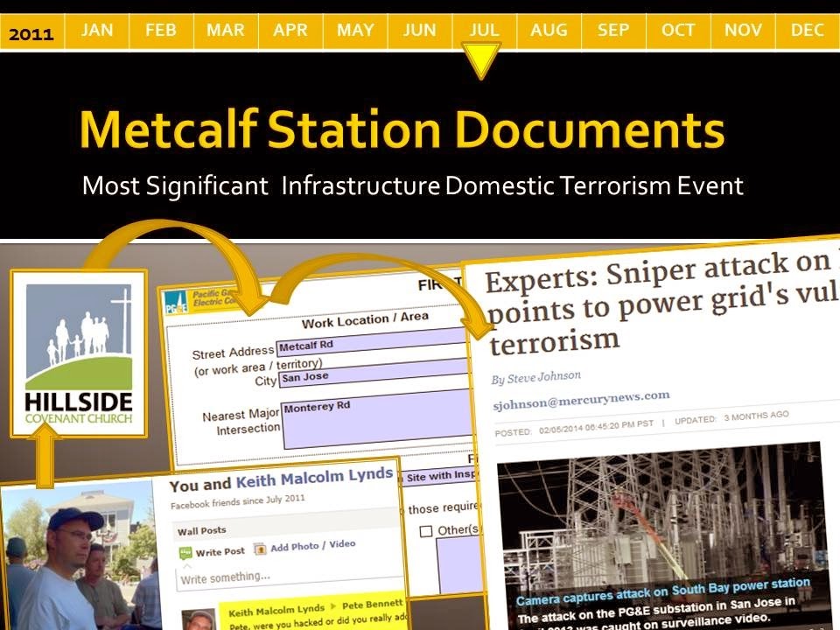This screenshot has width=840, height=630.
Task: Select JAN on the 2011 timeline
Action: (x=97, y=31)
